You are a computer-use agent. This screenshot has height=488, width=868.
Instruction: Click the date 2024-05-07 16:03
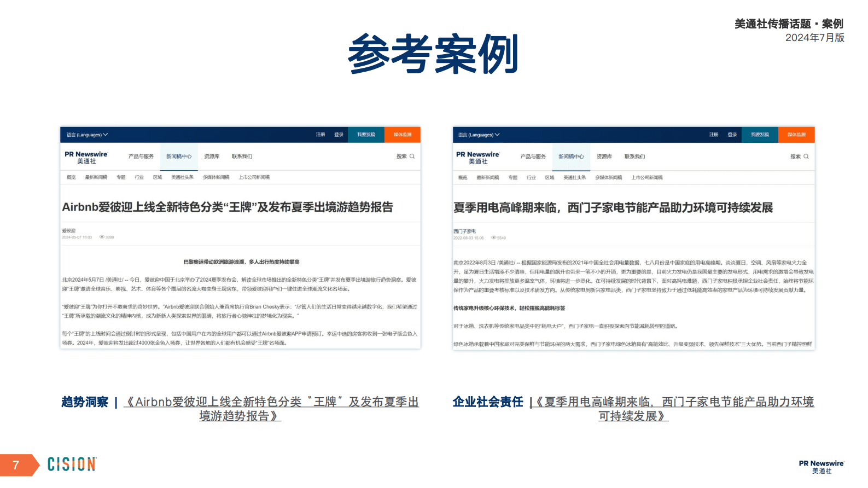tap(77, 237)
